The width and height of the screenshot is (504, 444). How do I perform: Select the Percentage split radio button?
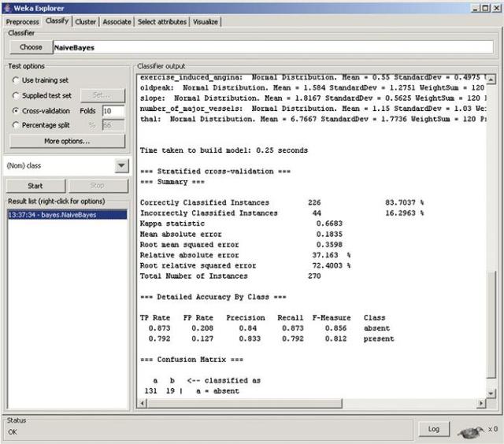point(16,125)
